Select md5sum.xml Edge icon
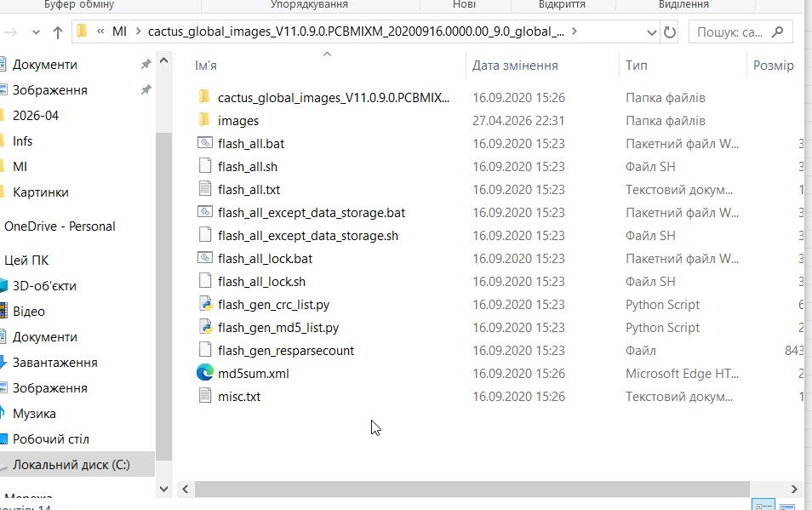812x510 pixels. [x=205, y=373]
